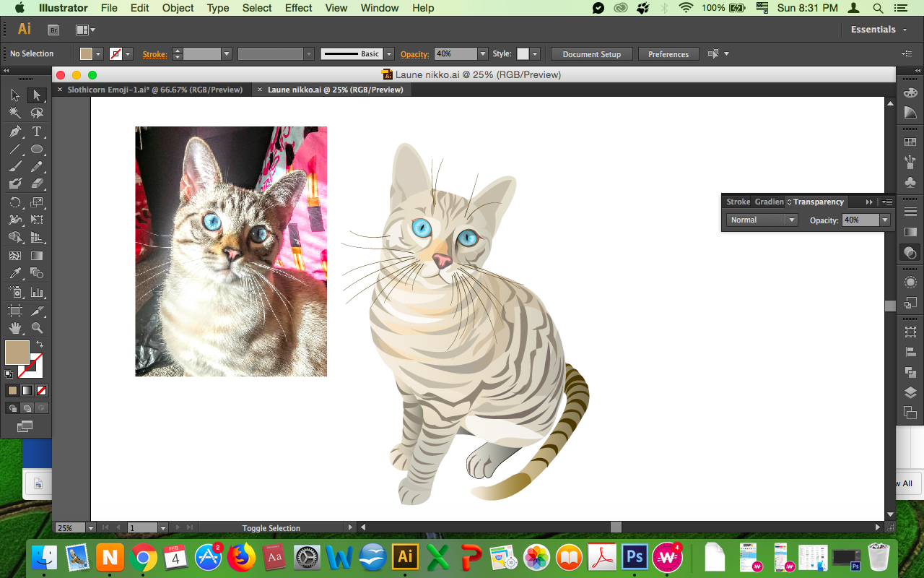The height and width of the screenshot is (578, 924).
Task: Open the Style dropdown
Action: click(535, 54)
